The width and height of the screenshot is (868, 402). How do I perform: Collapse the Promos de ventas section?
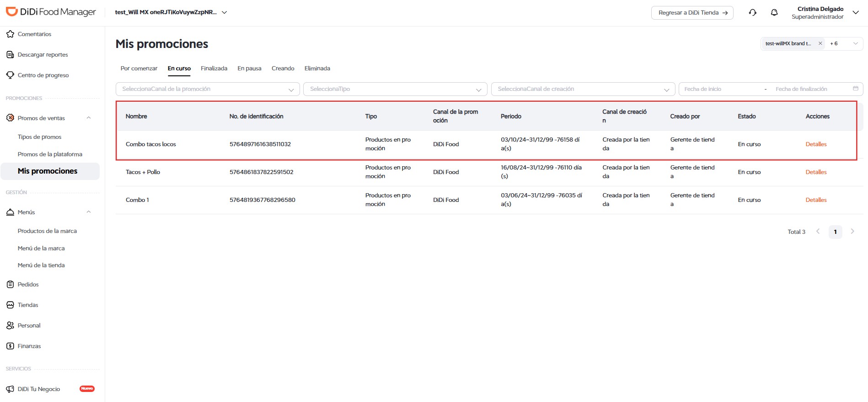(89, 118)
